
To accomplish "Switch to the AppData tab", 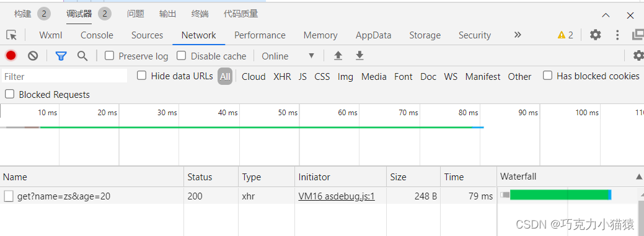I will point(373,35).
